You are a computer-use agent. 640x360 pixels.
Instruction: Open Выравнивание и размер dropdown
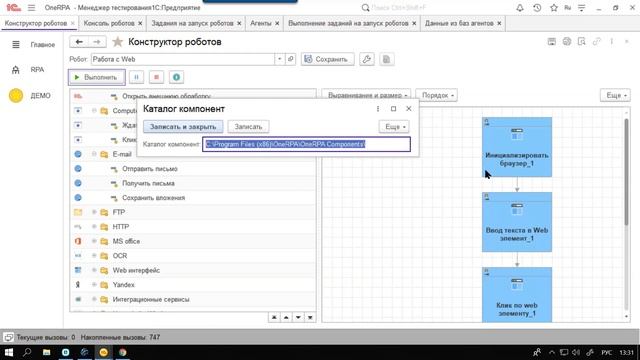click(x=367, y=95)
